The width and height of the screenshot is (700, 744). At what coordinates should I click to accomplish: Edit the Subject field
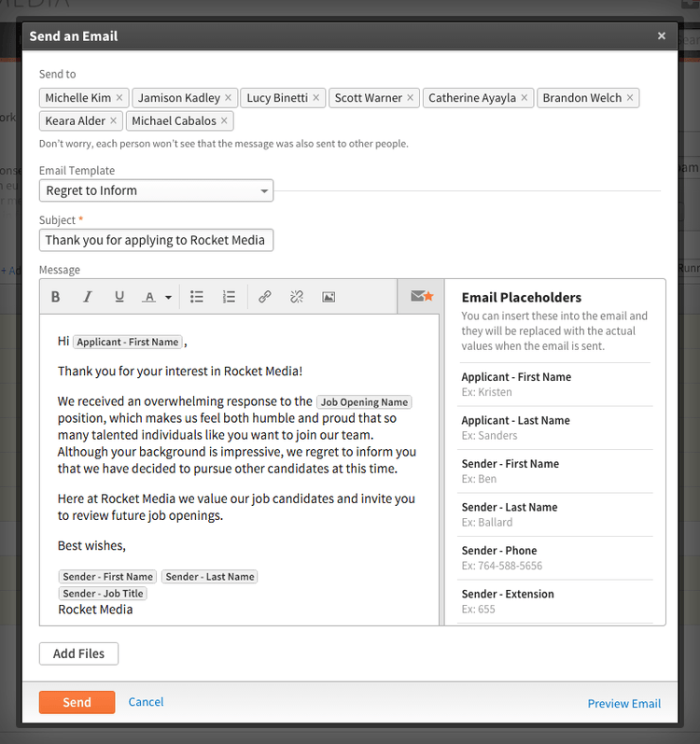pos(156,240)
